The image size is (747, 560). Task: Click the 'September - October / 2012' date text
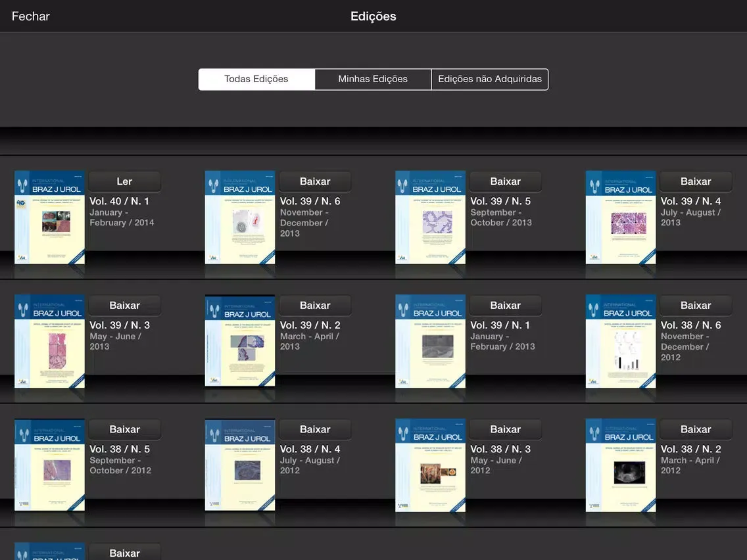(x=120, y=465)
